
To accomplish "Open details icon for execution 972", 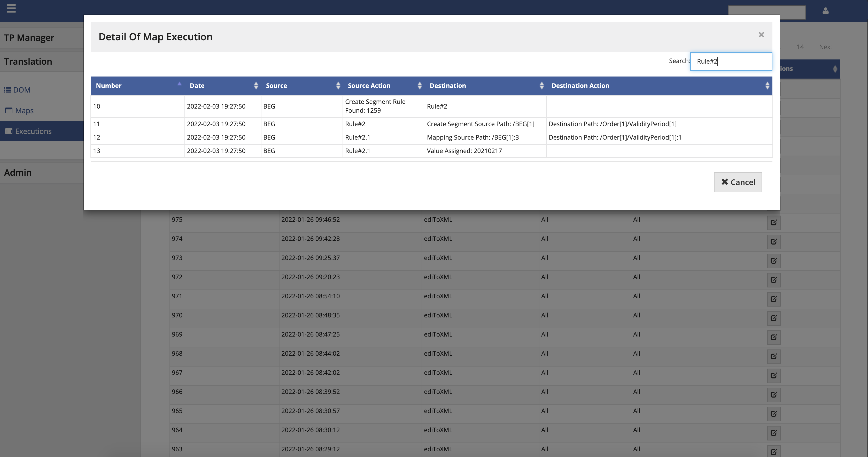I will pos(774,280).
